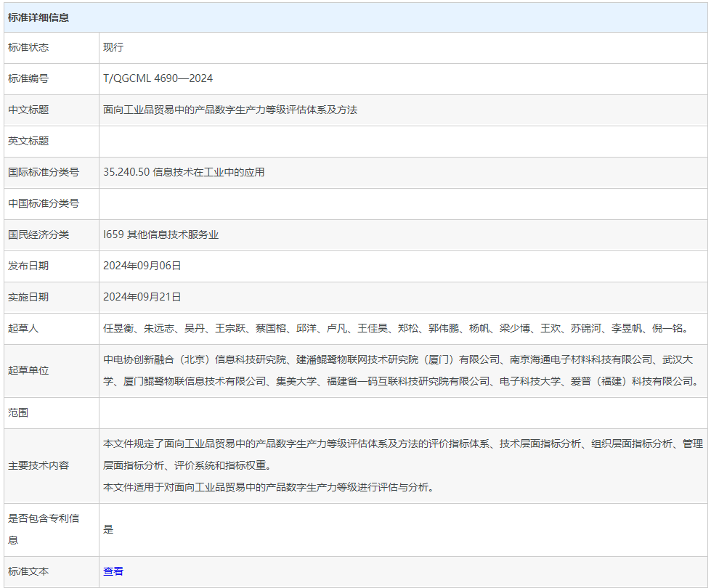This screenshot has width=711, height=588.
Task: Click the list of drafter names
Action: click(x=395, y=328)
